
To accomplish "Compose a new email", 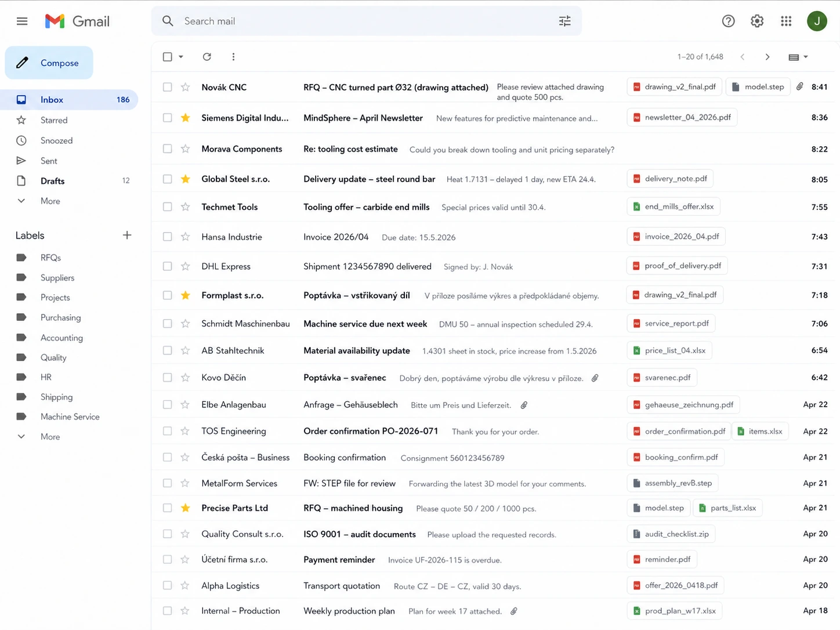I will [x=49, y=63].
